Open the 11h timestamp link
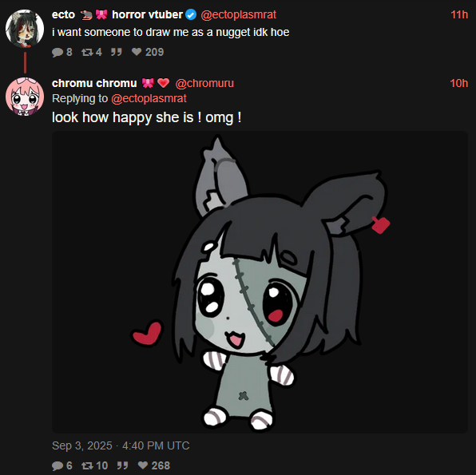 pyautogui.click(x=459, y=14)
